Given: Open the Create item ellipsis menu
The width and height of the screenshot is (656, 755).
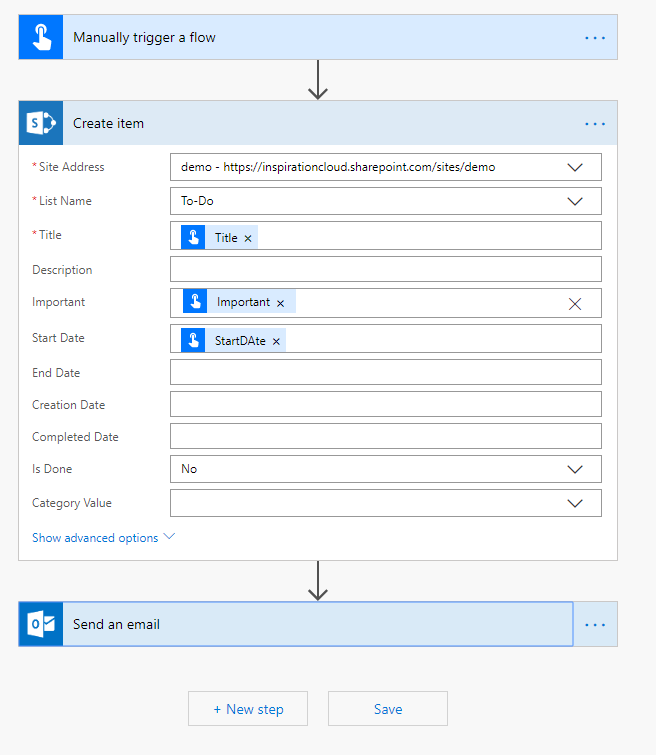Looking at the screenshot, I should point(595,123).
